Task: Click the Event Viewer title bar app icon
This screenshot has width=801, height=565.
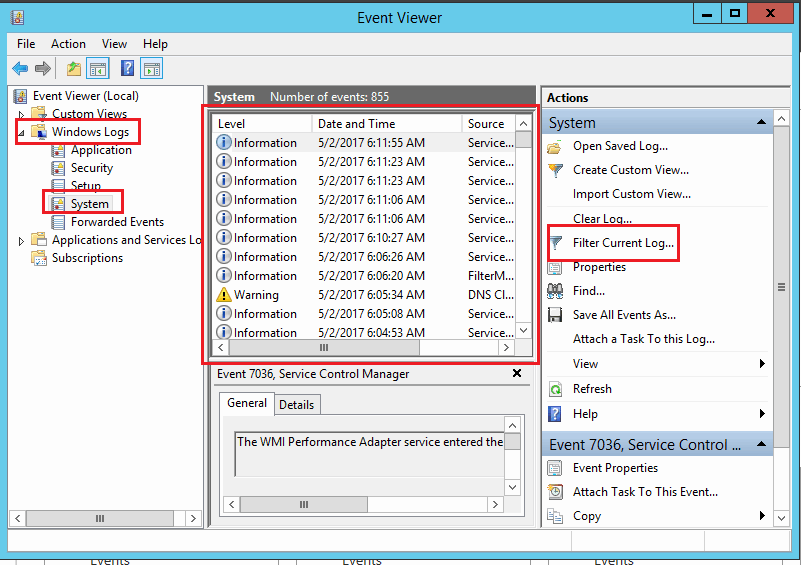Action: [x=17, y=17]
